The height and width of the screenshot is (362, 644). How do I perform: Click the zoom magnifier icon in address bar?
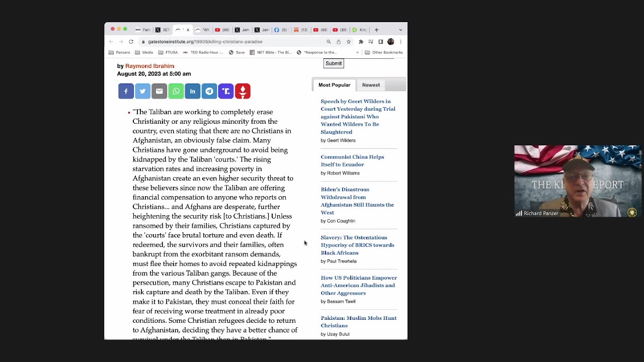pos(329,42)
